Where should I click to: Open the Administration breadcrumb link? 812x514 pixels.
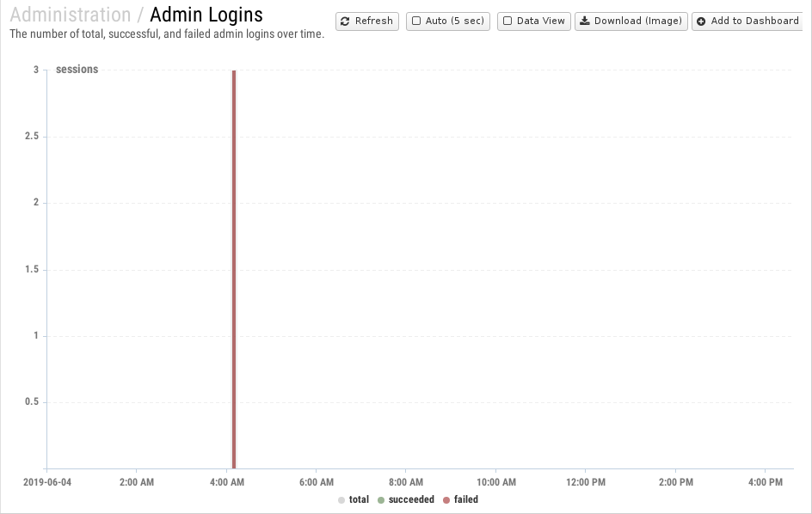[x=71, y=15]
